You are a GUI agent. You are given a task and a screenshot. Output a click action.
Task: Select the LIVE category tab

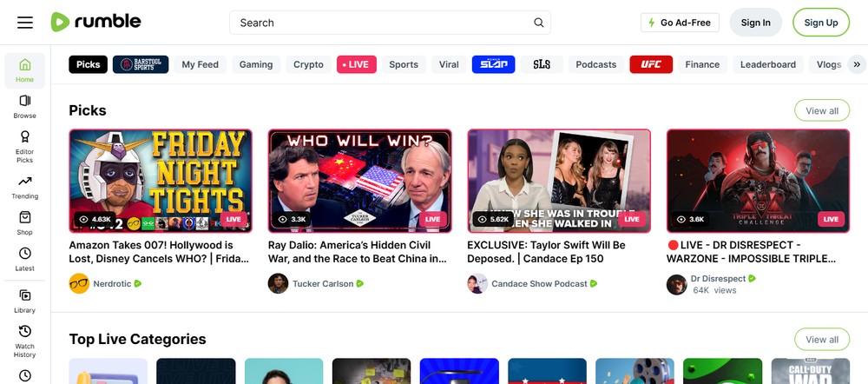pyautogui.click(x=356, y=64)
